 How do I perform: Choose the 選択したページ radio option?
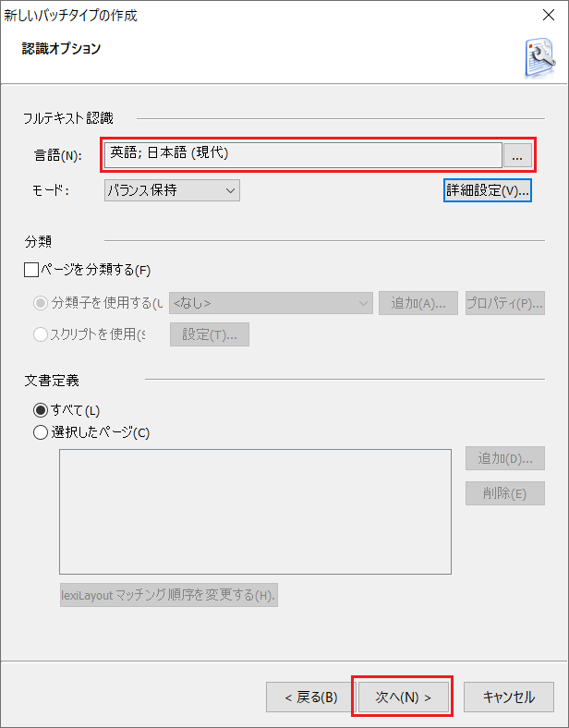coord(41,432)
